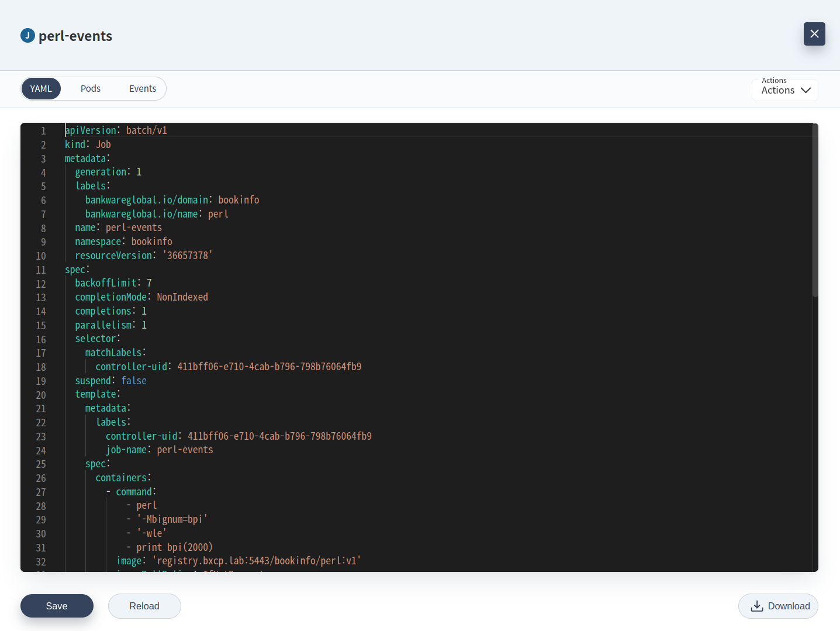Click the 'name: perl-events' line
Screen dimensions: 840x631
pos(118,227)
